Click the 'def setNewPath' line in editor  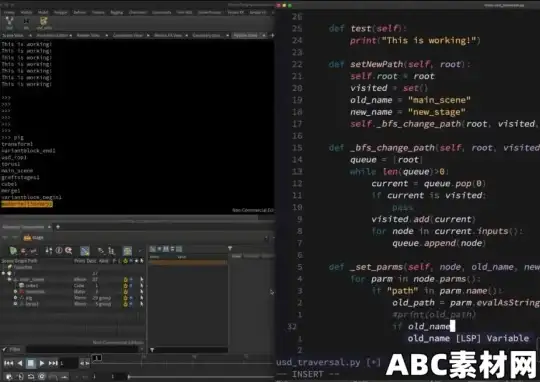click(x=399, y=64)
